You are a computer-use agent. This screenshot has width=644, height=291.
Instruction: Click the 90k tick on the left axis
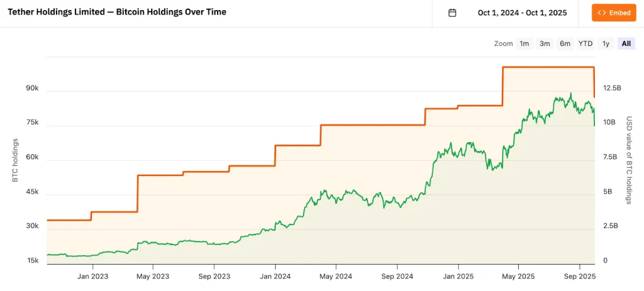click(x=31, y=89)
